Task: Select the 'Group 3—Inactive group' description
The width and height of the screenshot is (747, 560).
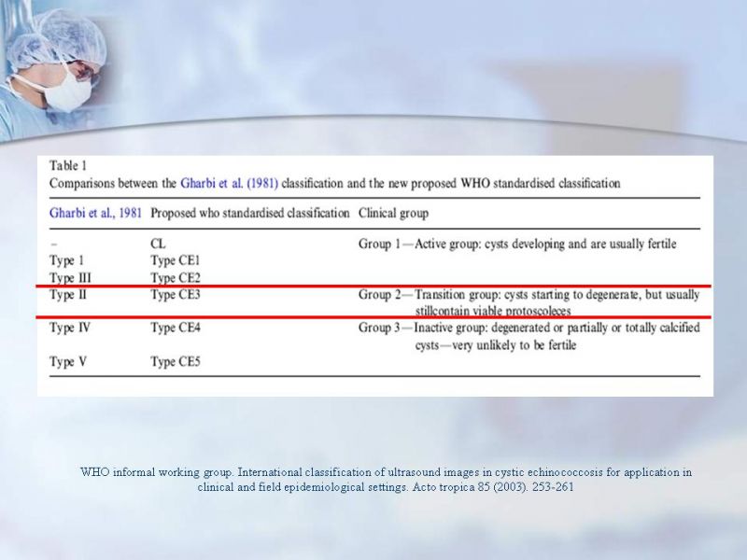Action: click(x=529, y=336)
